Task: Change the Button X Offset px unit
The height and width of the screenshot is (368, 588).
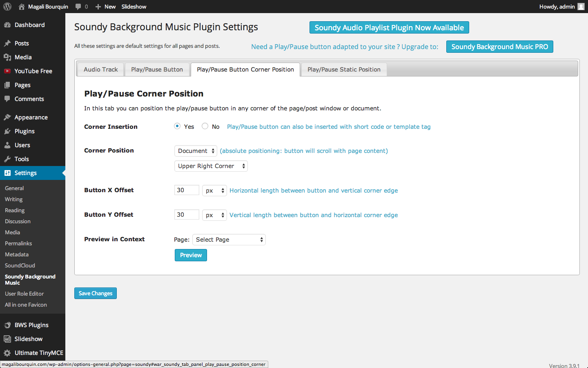Action: 214,191
